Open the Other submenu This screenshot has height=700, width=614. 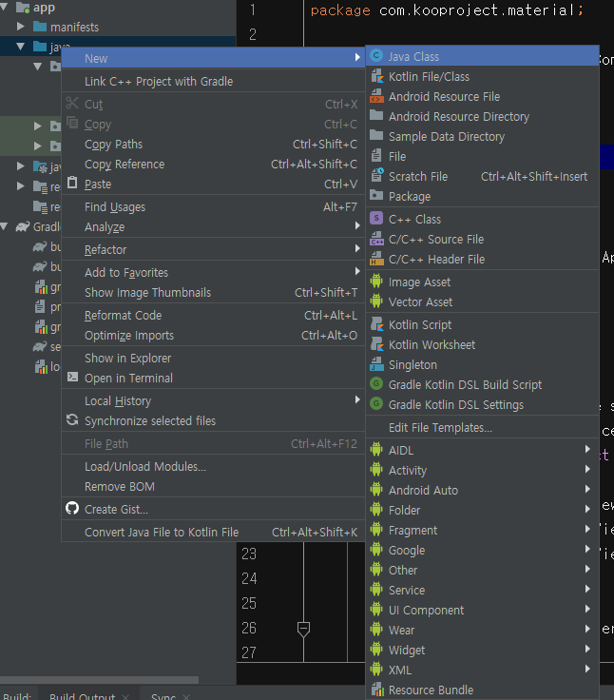(483, 570)
